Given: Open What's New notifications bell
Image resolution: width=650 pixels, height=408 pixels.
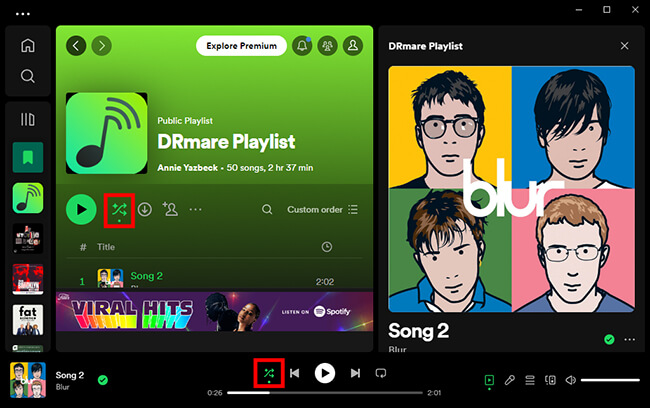Looking at the screenshot, I should point(302,46).
